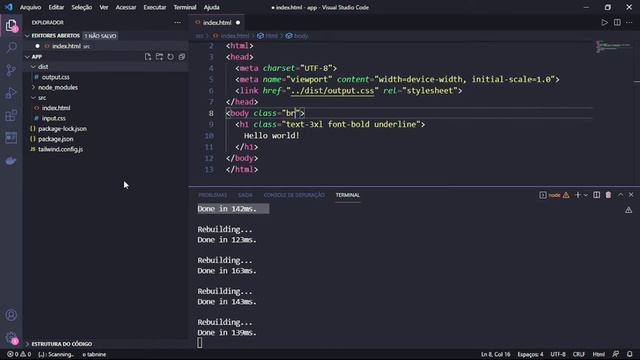
Task: Click New File icon in APP header
Action: 148,57
